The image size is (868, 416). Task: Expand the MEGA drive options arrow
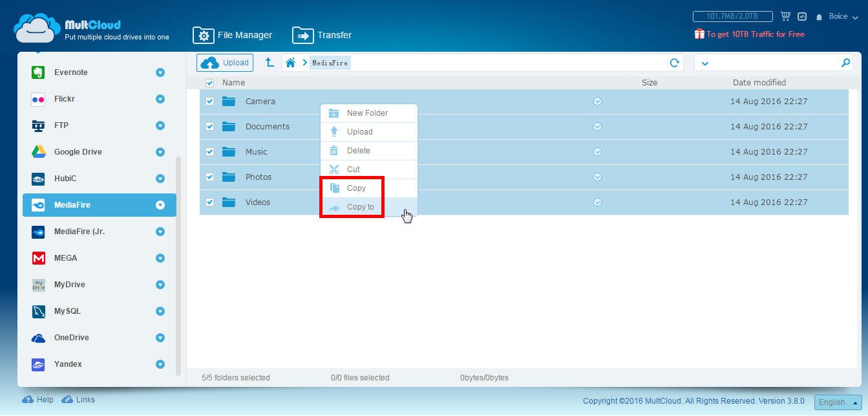coord(160,258)
